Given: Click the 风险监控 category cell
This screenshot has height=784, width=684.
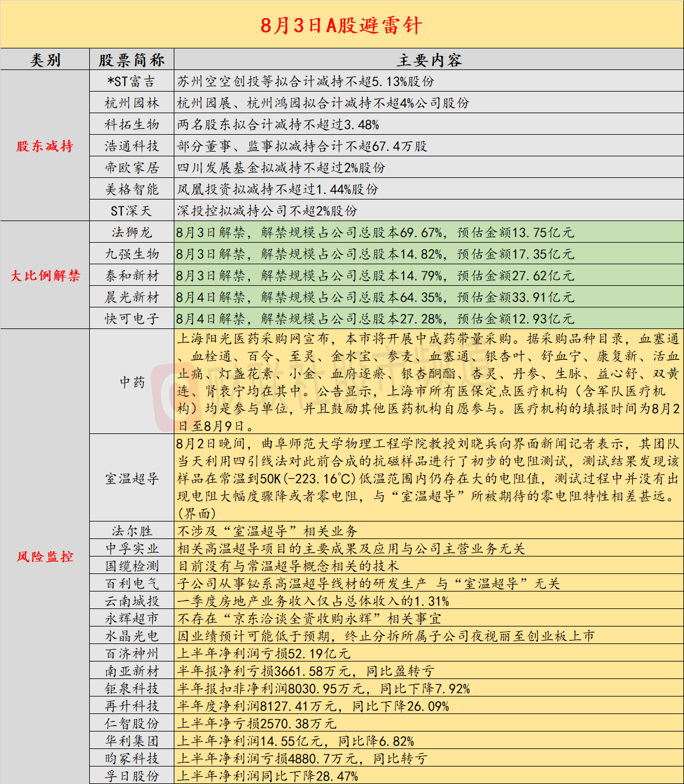Looking at the screenshot, I should [45, 556].
